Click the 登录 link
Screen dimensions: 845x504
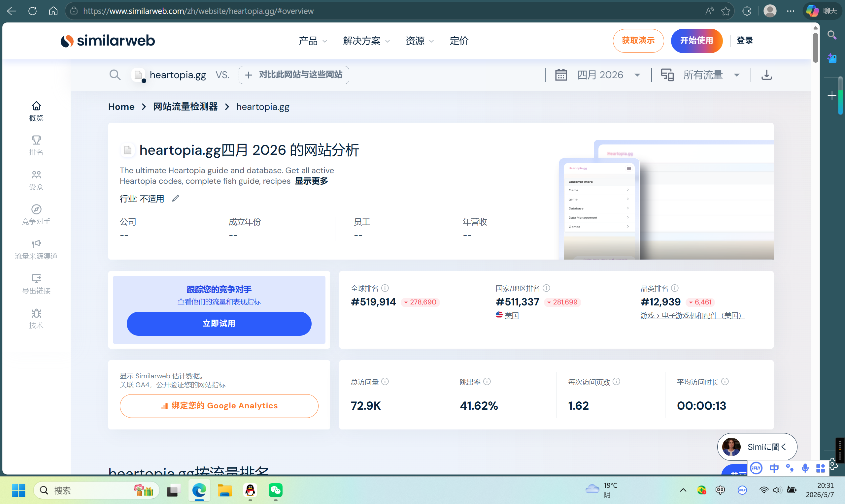[x=744, y=41]
